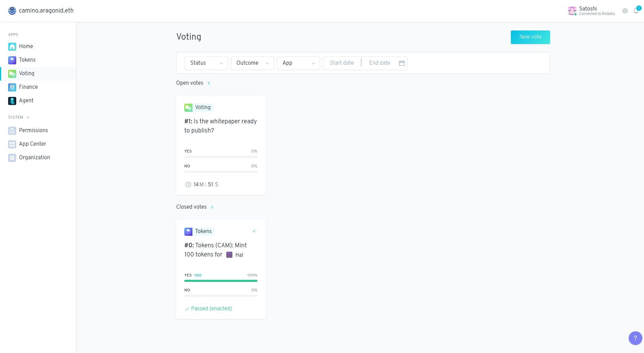Open the Satoshi account button
Image resolution: width=644 pixels, height=353 pixels.
click(x=591, y=11)
